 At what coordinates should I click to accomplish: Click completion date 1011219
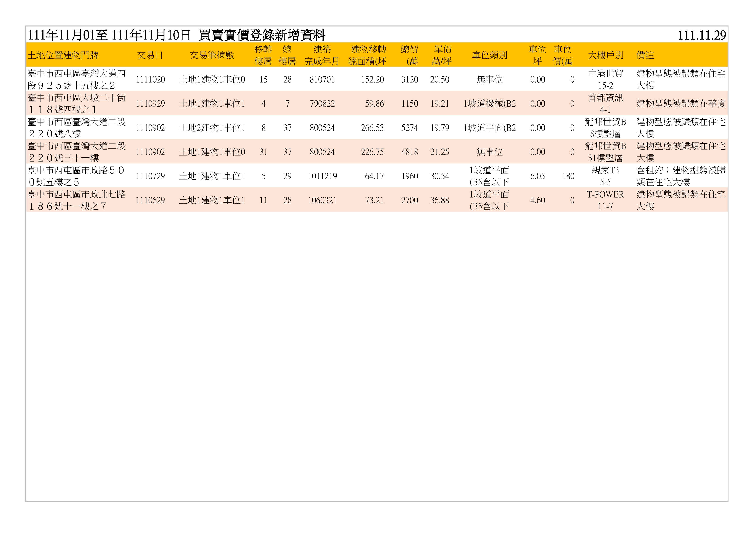[322, 176]
